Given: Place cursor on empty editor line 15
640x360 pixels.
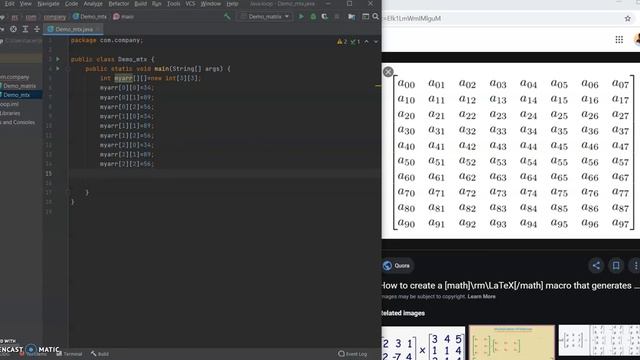Looking at the screenshot, I should [x=224, y=173].
